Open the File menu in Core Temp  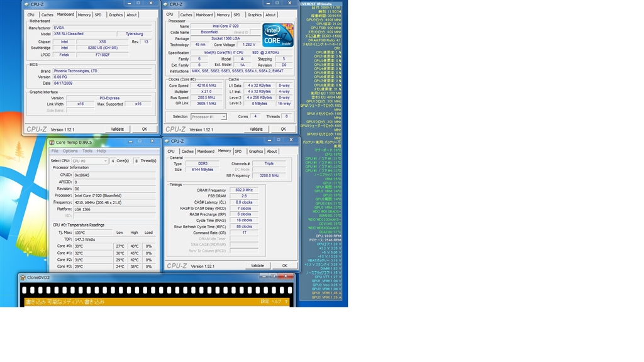pyautogui.click(x=55, y=151)
